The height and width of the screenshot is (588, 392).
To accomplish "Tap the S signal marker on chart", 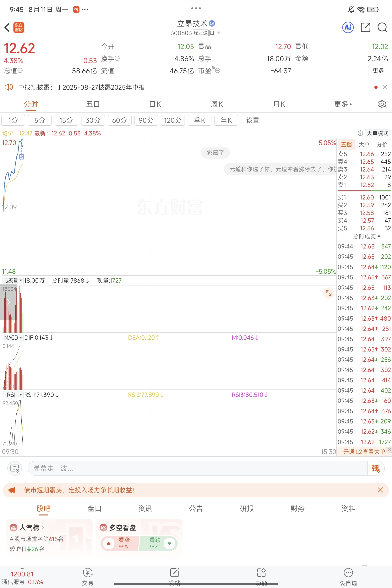I will tap(22, 157).
